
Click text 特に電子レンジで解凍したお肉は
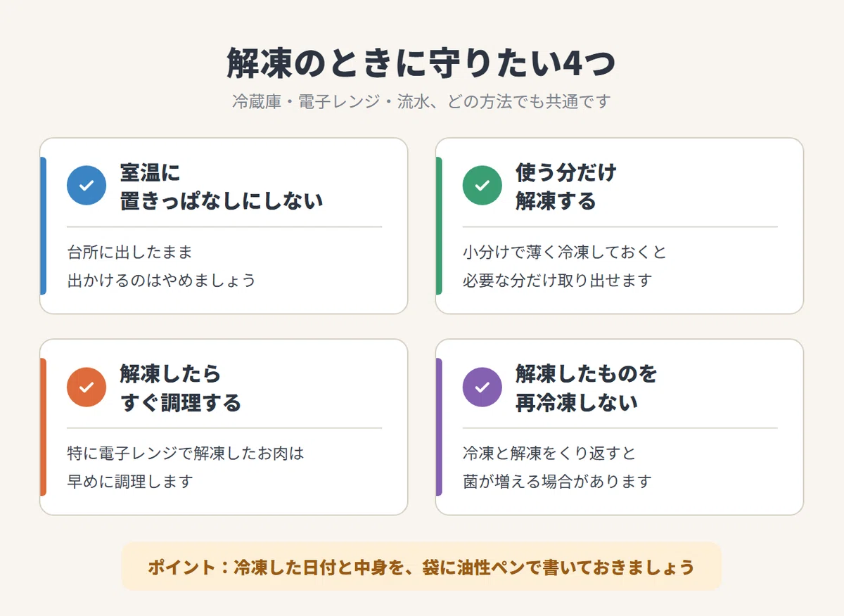[186, 454]
